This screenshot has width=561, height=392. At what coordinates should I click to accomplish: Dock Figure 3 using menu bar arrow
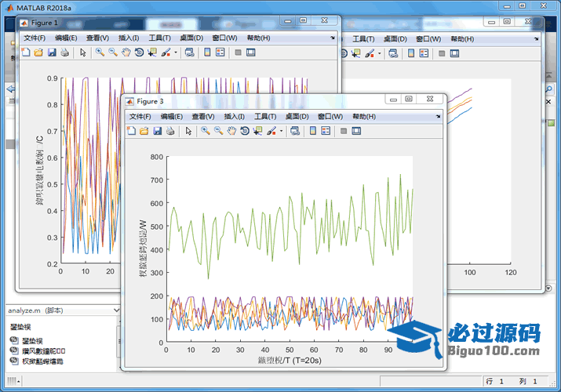439,117
